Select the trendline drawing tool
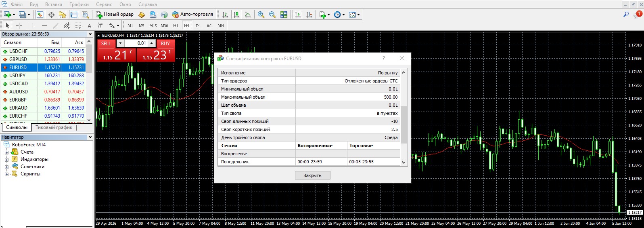Image resolution: width=644 pixels, height=228 pixels. point(56,25)
